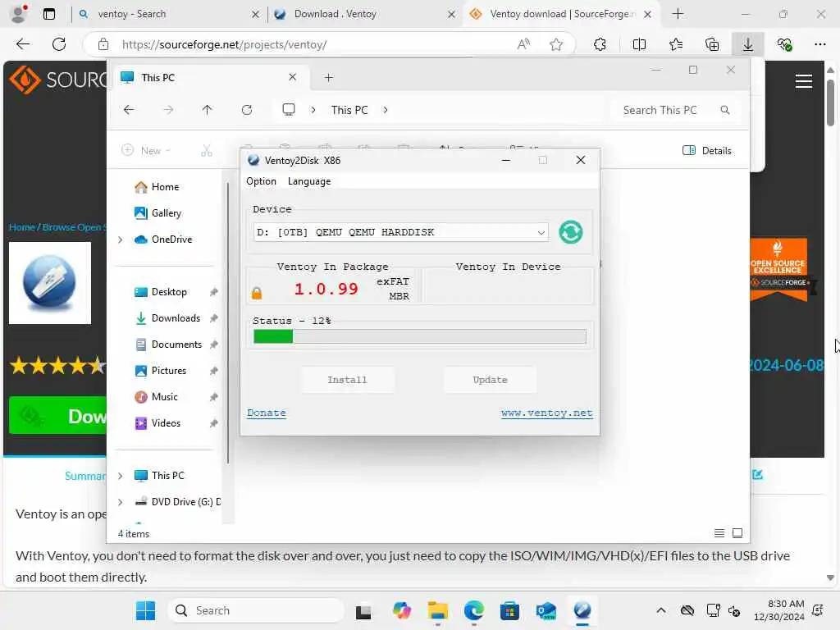
Task: Click the Search This PC field
Action: pos(676,110)
